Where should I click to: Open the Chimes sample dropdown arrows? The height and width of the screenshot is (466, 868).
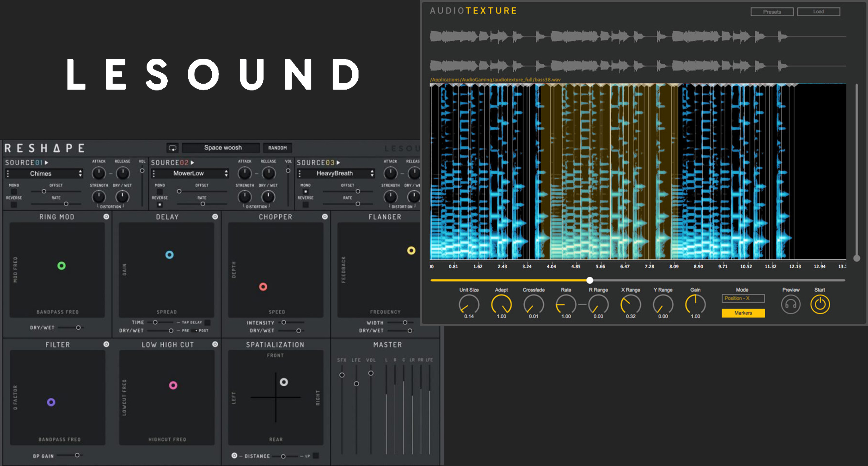pyautogui.click(x=80, y=173)
